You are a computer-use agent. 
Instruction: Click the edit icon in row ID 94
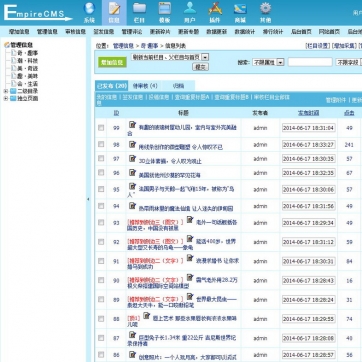point(132,206)
